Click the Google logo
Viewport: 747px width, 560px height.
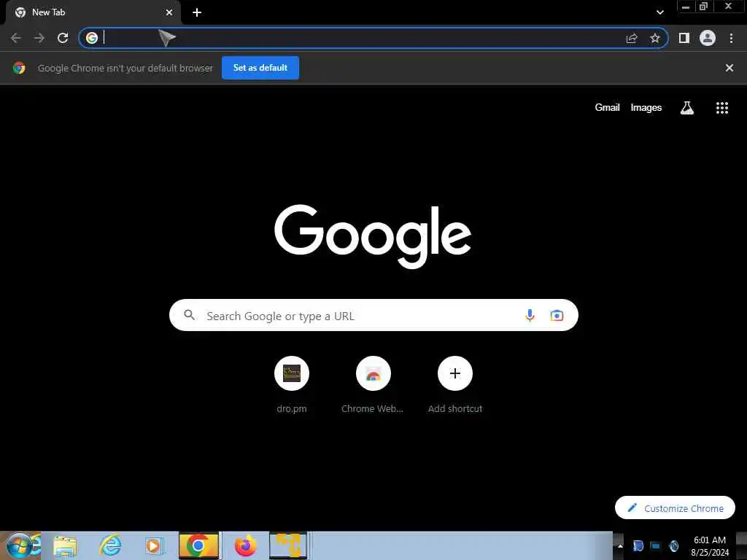[373, 236]
